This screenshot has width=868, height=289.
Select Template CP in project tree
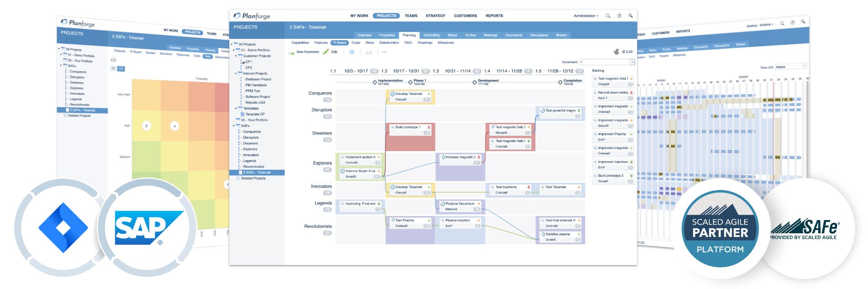pyautogui.click(x=255, y=115)
